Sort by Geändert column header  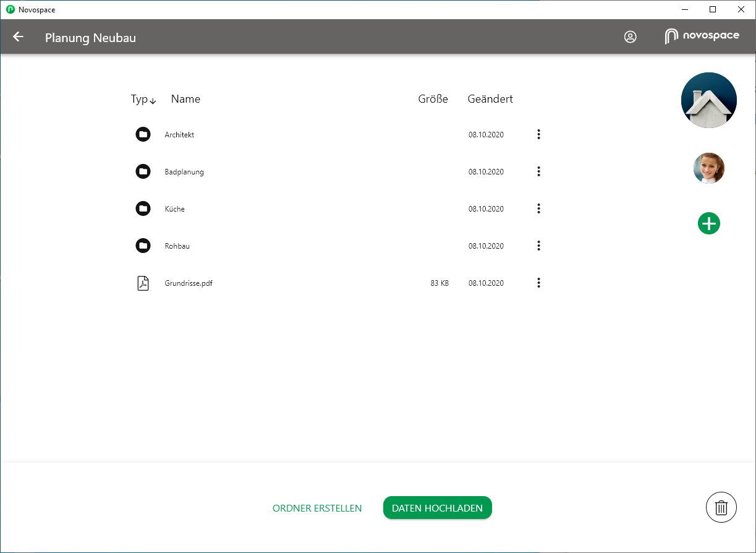(490, 99)
